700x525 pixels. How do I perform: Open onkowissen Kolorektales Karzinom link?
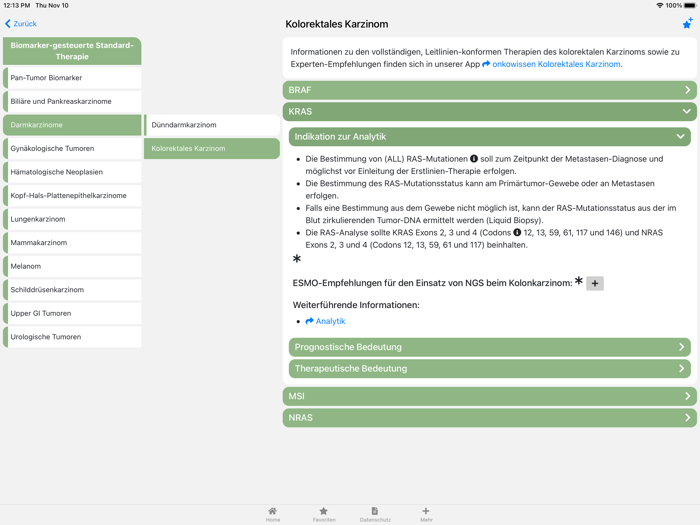click(x=552, y=64)
